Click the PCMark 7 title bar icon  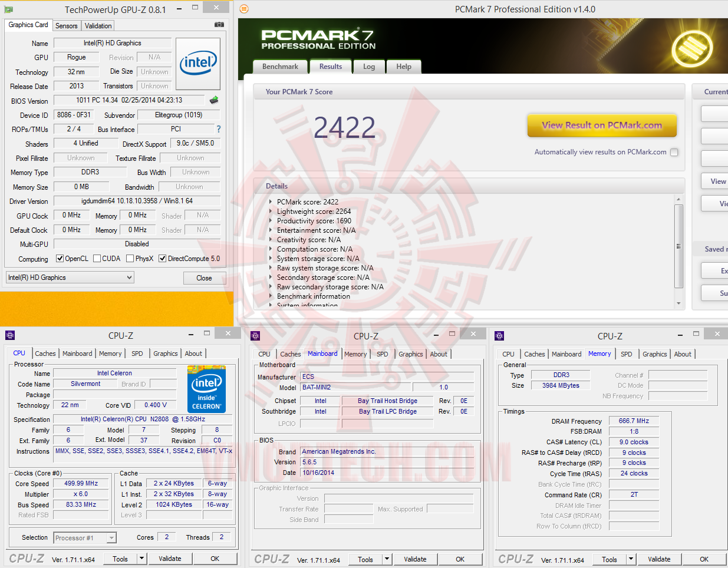[244, 9]
